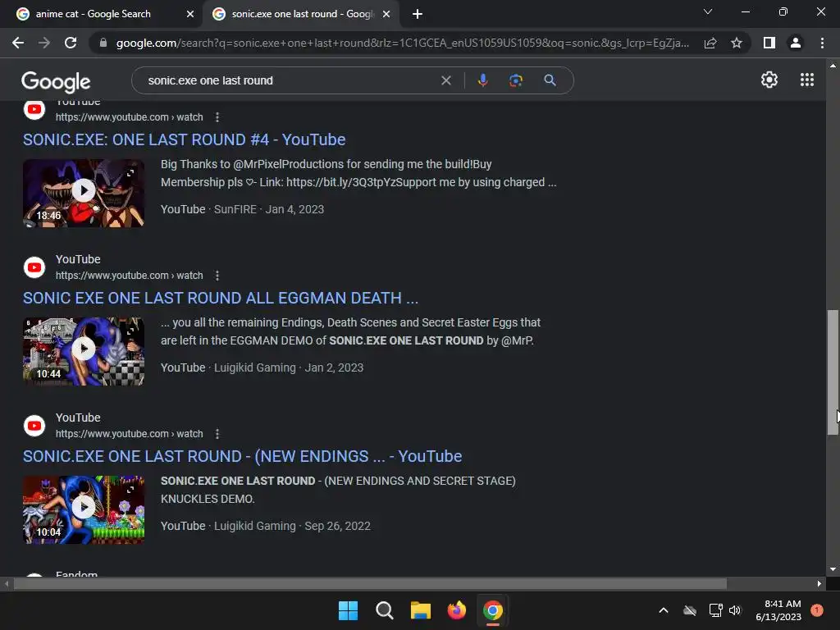This screenshot has width=840, height=630.
Task: Close the anime cat tab
Action: pos(189,14)
